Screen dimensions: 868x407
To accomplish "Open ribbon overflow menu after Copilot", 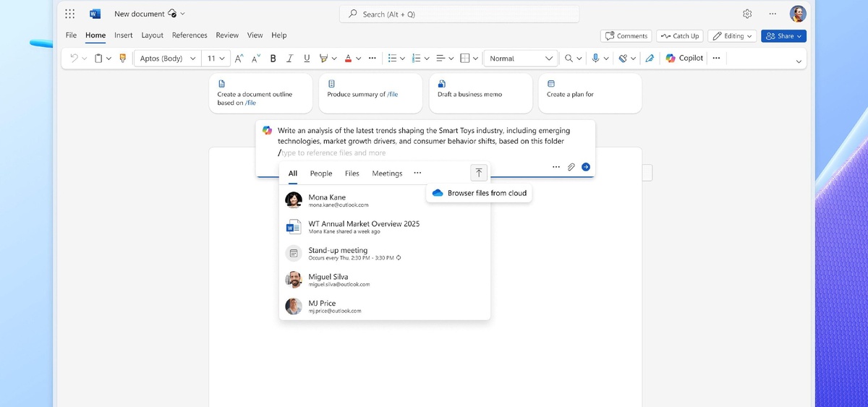I will (716, 59).
